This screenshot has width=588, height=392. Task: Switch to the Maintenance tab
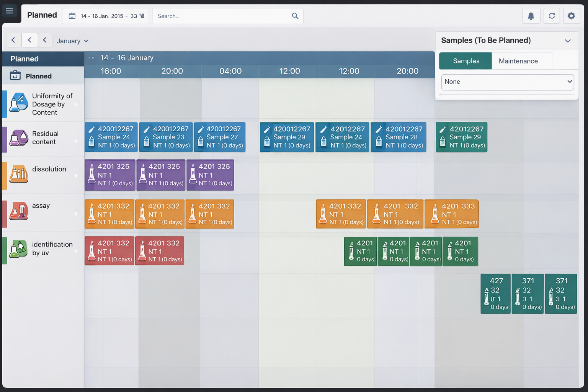click(518, 61)
